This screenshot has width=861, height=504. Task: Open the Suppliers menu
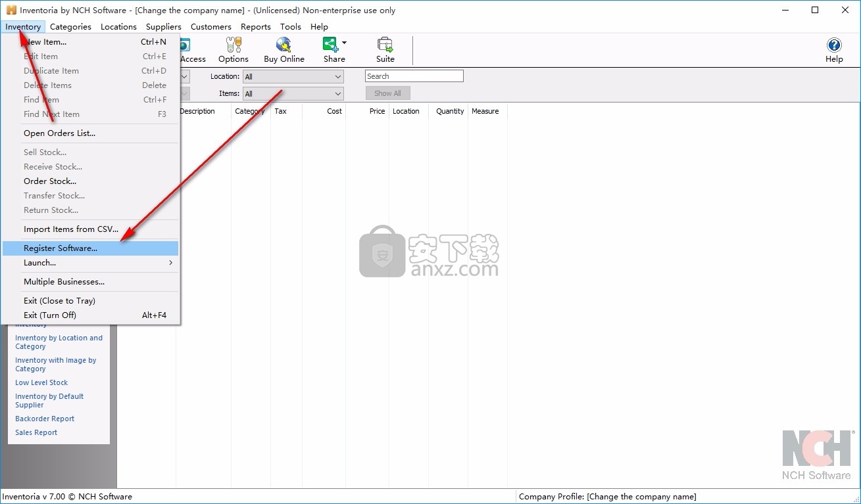[164, 27]
